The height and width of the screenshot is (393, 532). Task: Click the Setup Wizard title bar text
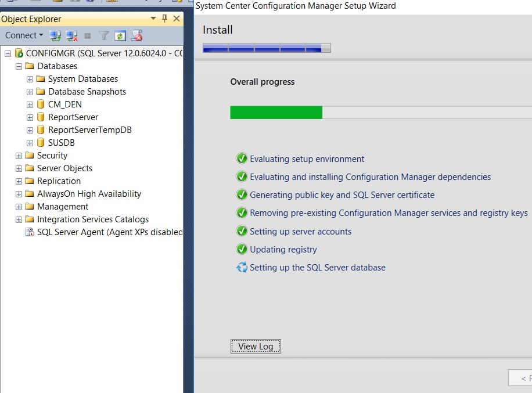coord(296,6)
